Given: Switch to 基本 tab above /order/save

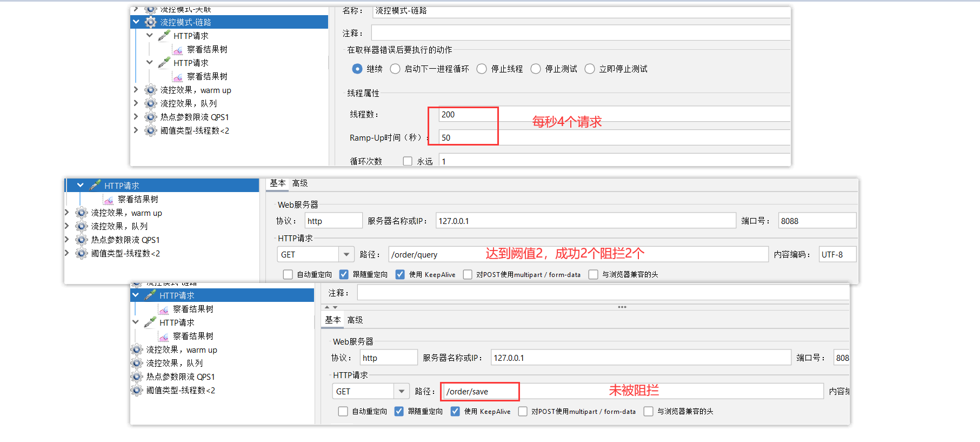Looking at the screenshot, I should pyautogui.click(x=333, y=320).
